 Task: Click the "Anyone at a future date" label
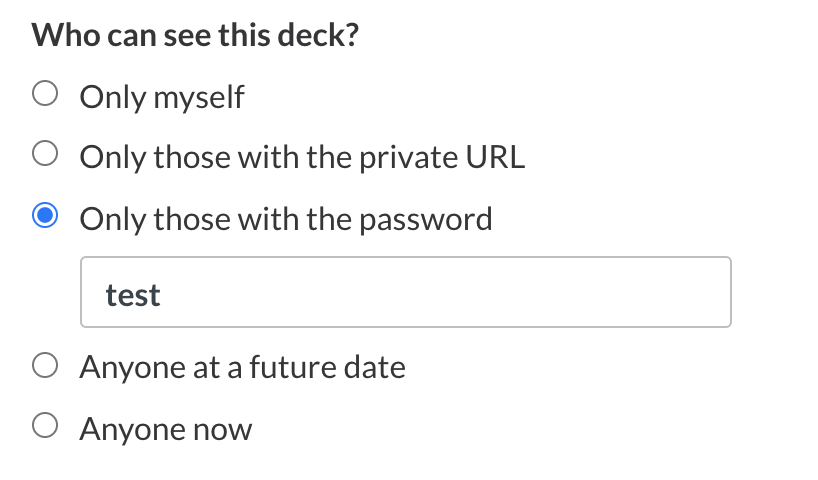click(243, 368)
